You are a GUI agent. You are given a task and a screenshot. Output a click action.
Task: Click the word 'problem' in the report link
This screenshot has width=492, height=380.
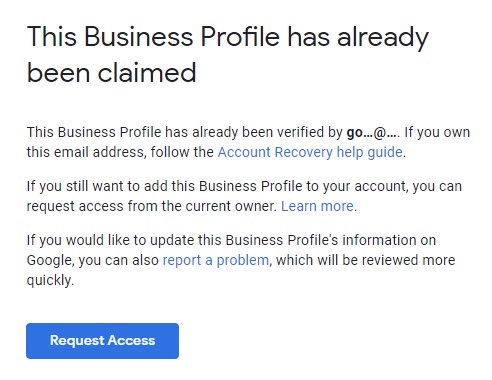(243, 260)
